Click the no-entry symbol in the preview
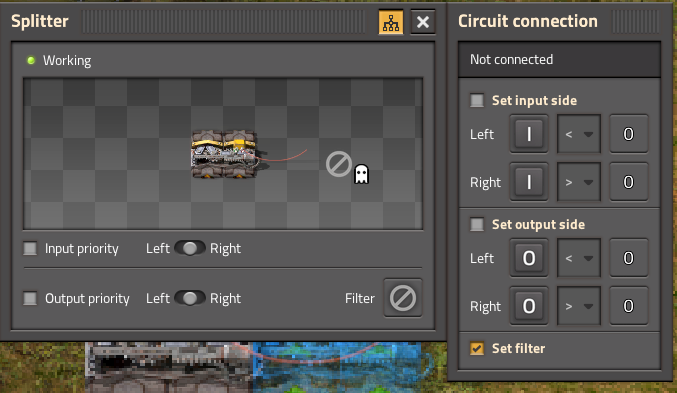This screenshot has width=677, height=393. tap(339, 164)
